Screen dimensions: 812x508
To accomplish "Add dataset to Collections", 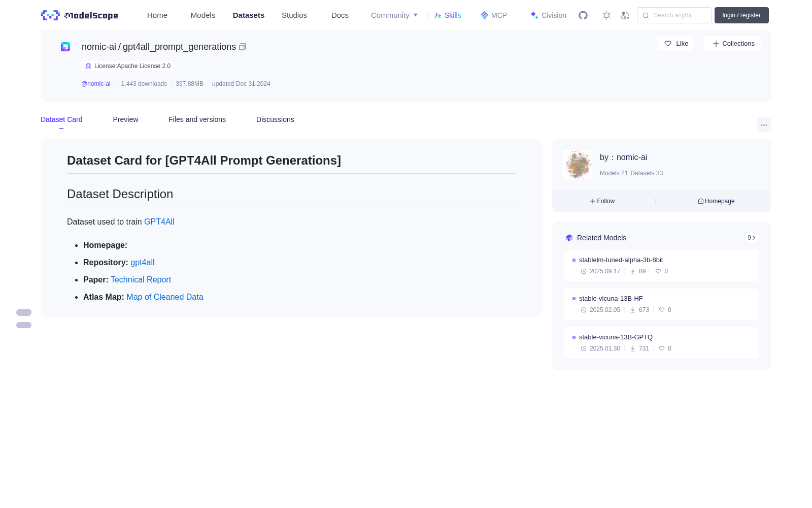I will click(x=733, y=44).
